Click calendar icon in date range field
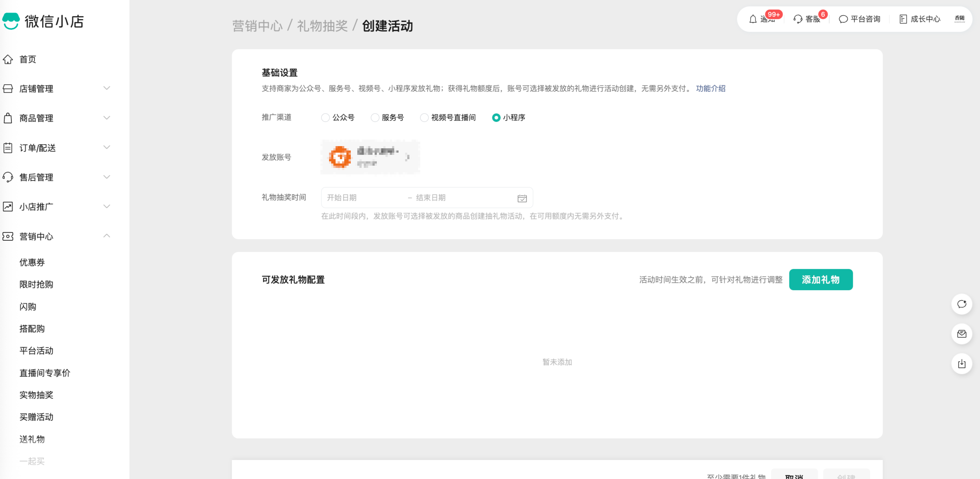This screenshot has width=980, height=479. [x=522, y=198]
